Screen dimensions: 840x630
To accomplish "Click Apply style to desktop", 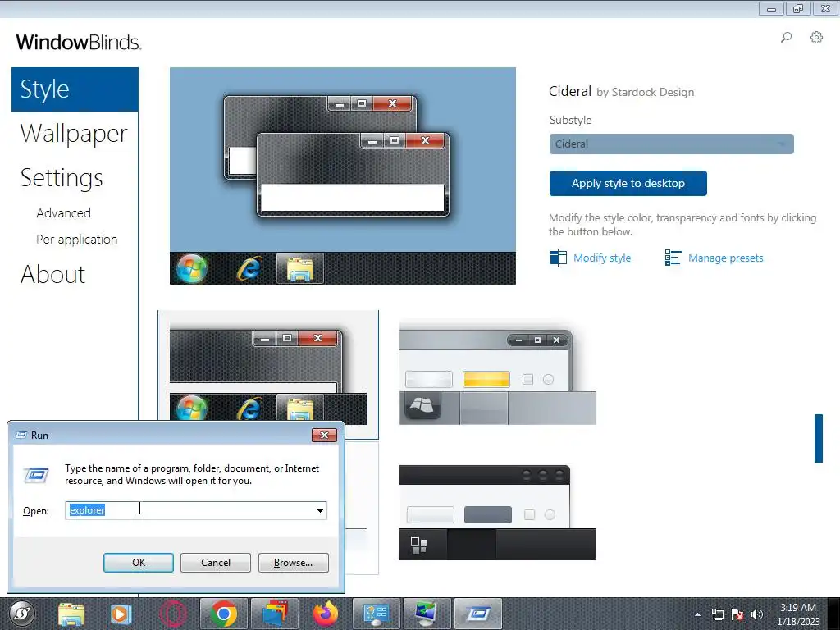I will pos(628,183).
